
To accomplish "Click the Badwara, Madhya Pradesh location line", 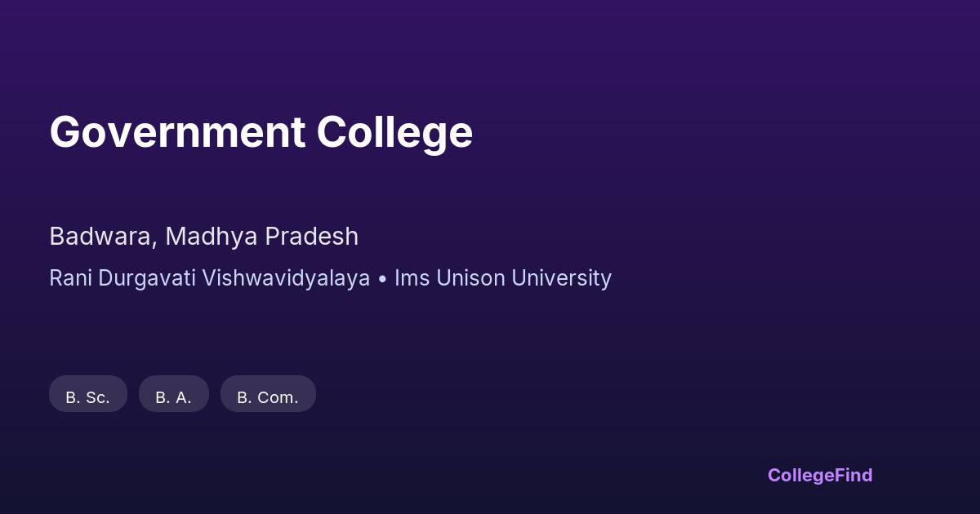I will point(204,237).
